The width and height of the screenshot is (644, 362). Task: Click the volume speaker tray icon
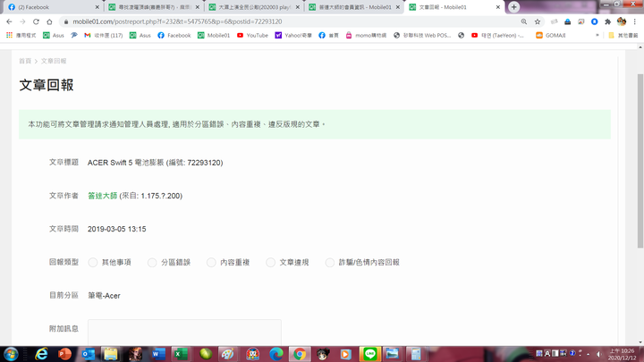click(x=598, y=354)
